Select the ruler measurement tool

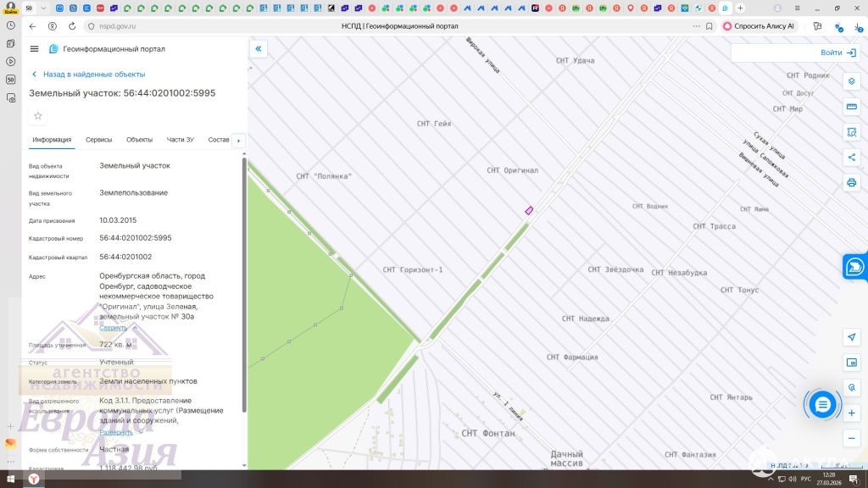(x=852, y=107)
